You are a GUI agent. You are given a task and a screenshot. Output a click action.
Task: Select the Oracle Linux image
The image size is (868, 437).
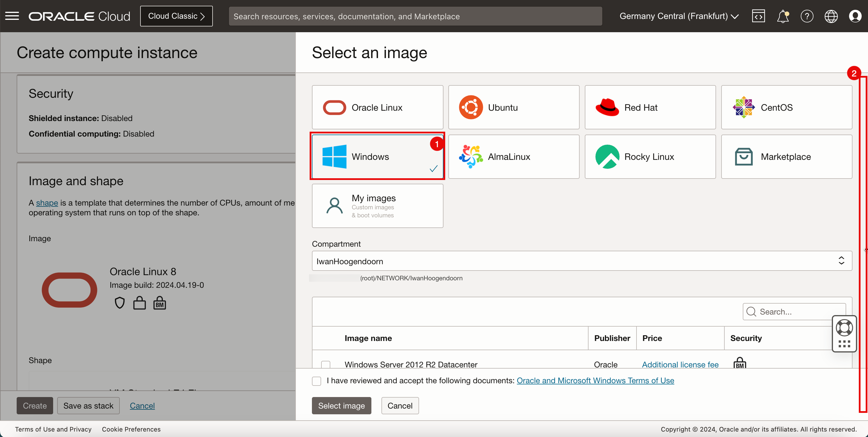(x=377, y=107)
